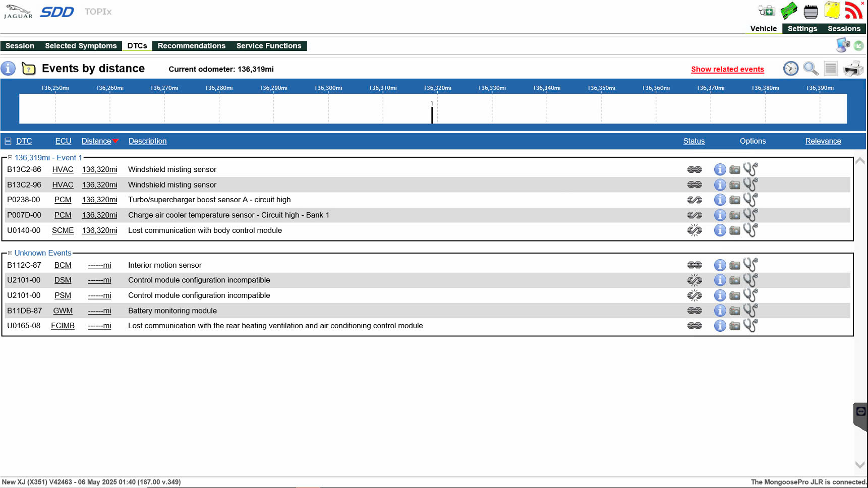Open info icon beside Events by distance
Viewport: 868px width, 488px height.
click(8, 69)
